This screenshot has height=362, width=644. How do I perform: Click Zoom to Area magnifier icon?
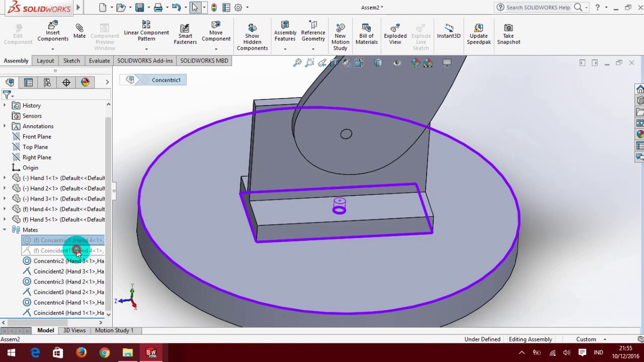point(309,63)
